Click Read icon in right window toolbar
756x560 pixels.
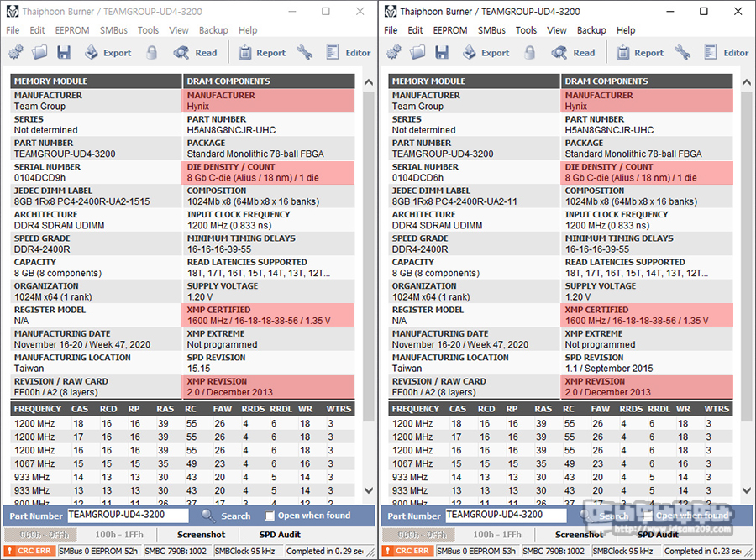[x=559, y=52]
